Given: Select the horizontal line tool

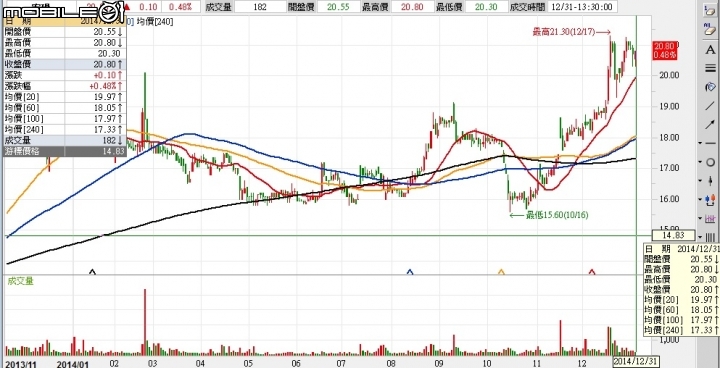Looking at the screenshot, I should 711,143.
